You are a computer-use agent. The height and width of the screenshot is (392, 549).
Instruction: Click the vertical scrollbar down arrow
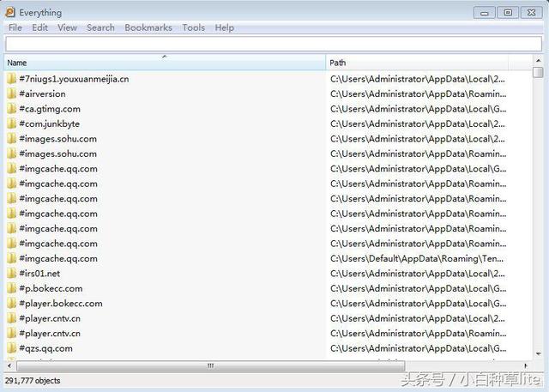538,354
